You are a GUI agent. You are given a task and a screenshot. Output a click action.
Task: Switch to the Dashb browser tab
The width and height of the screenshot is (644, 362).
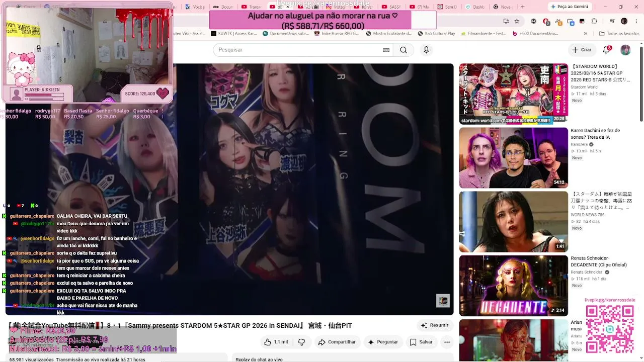pos(474,7)
